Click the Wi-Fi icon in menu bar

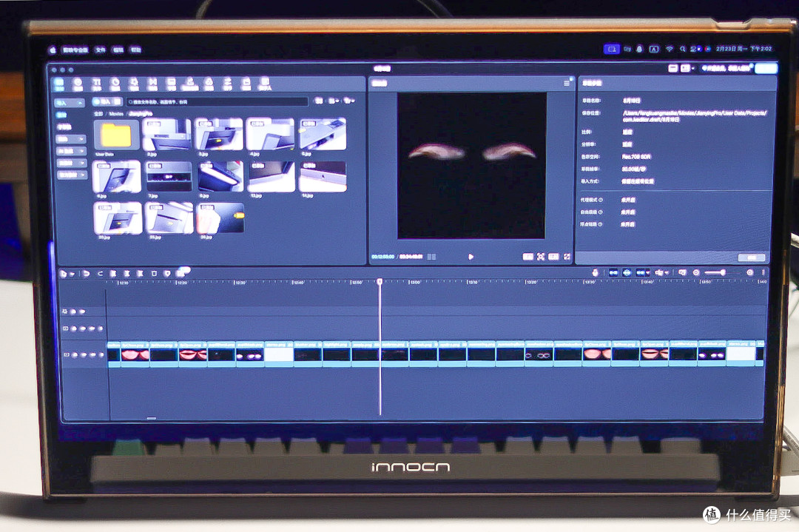coord(669,49)
